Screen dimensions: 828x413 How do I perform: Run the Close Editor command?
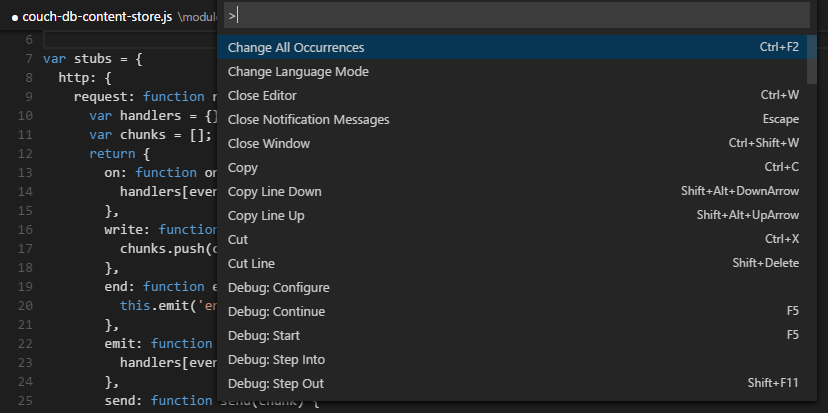click(x=262, y=96)
